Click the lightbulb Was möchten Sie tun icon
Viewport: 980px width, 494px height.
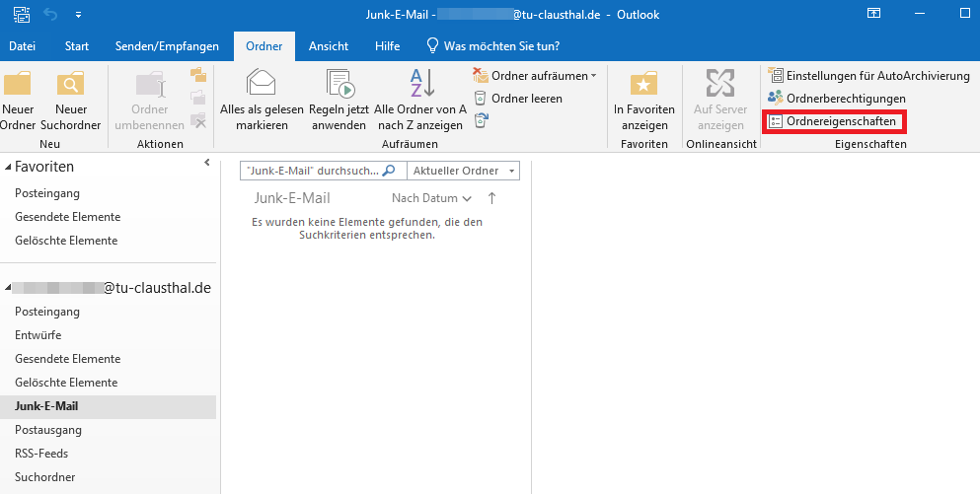click(x=432, y=45)
